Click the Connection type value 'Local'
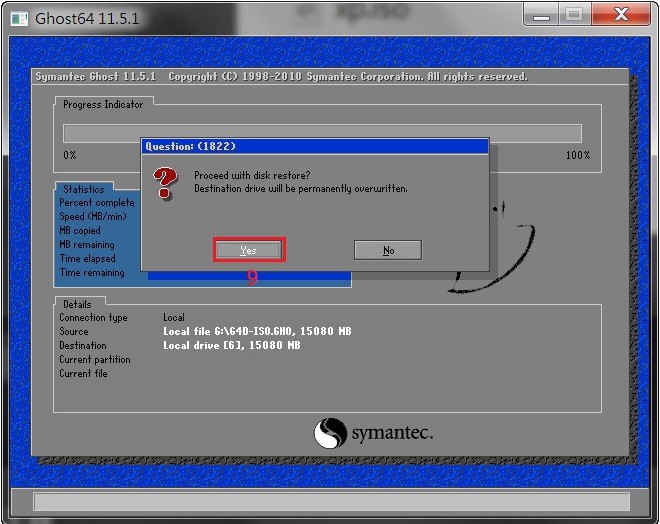Viewport: 660px width, 524px height. (174, 317)
